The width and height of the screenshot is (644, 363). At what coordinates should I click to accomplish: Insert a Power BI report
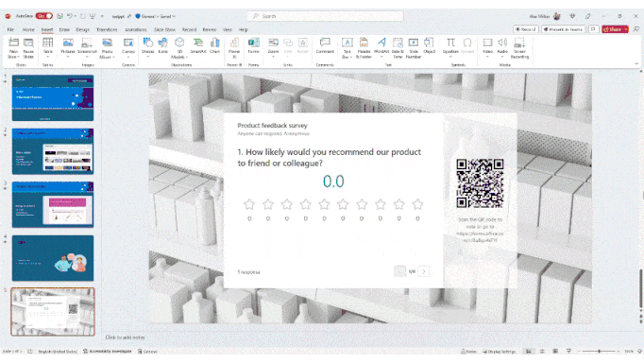(234, 48)
